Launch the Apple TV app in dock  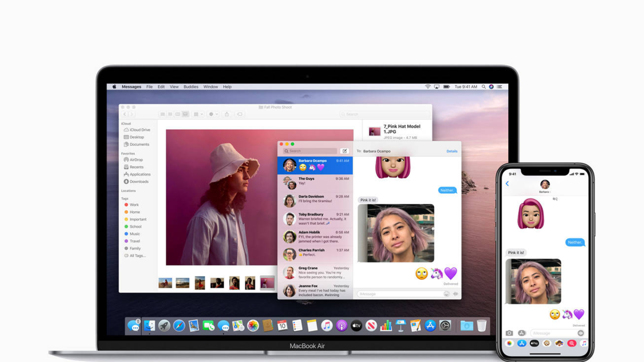click(356, 326)
